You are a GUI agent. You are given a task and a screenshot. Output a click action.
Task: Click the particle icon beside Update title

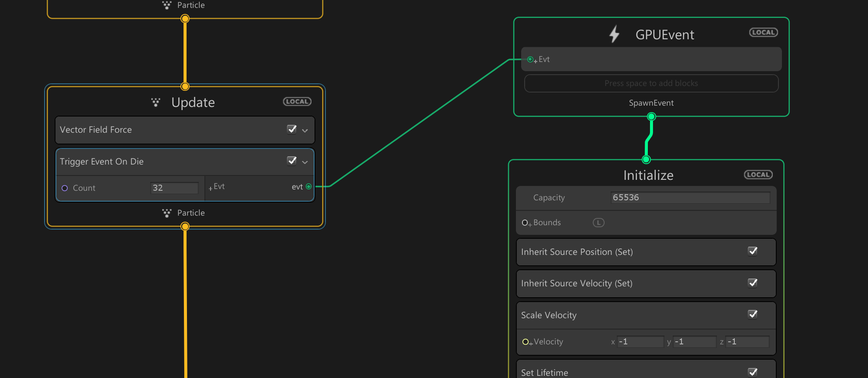pos(156,103)
